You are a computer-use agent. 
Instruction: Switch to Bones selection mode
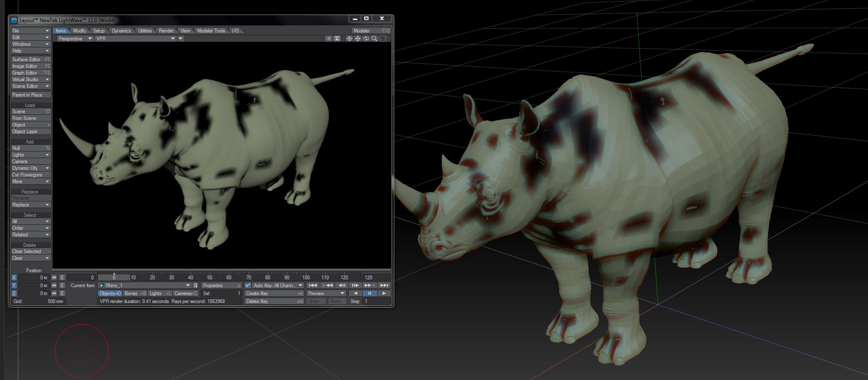pyautogui.click(x=135, y=293)
